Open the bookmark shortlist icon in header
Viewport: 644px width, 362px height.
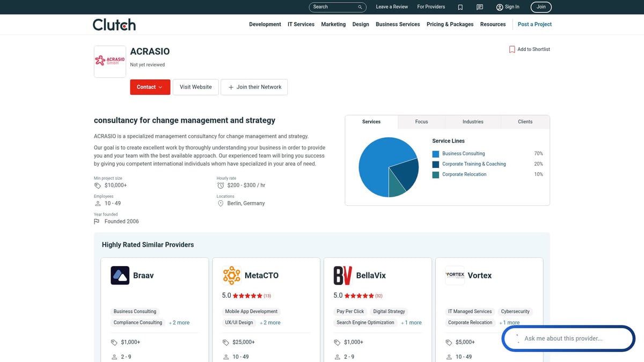coord(460,7)
